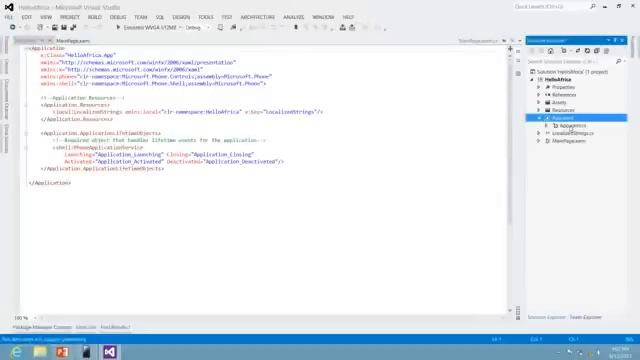Switch to the Team Explorer tab
640x360 pixels.
[586, 317]
